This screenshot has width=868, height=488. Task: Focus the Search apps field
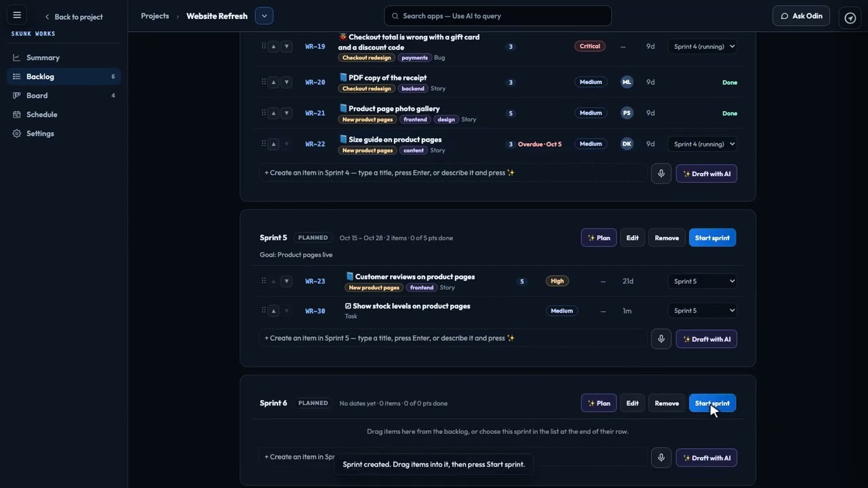pyautogui.click(x=498, y=16)
